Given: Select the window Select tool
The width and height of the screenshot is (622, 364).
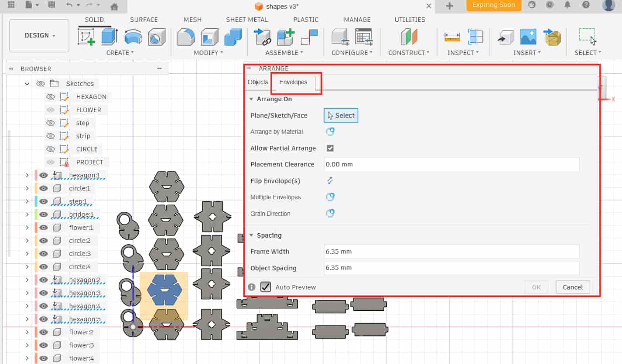Looking at the screenshot, I should click(588, 37).
